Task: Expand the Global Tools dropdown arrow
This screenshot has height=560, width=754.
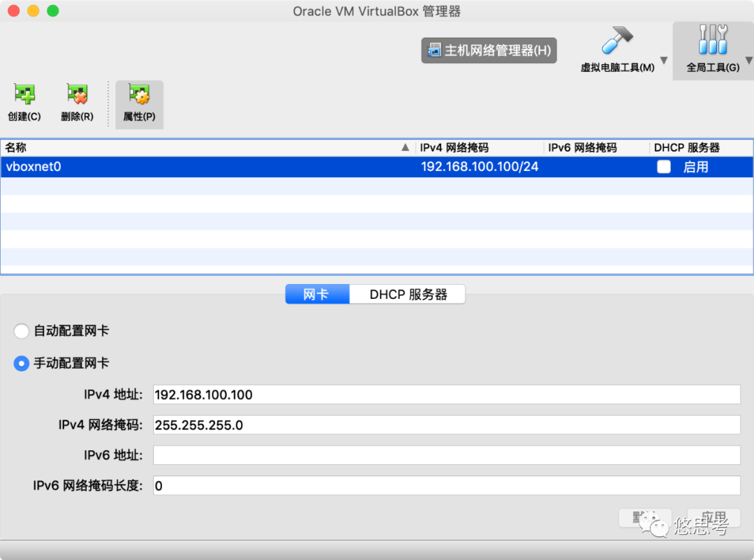Action: click(x=748, y=61)
